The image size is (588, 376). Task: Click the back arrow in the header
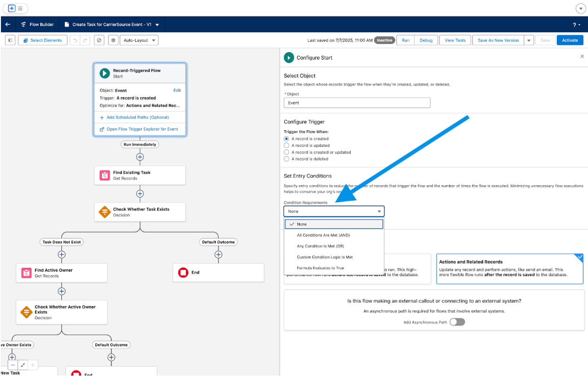[x=8, y=25]
